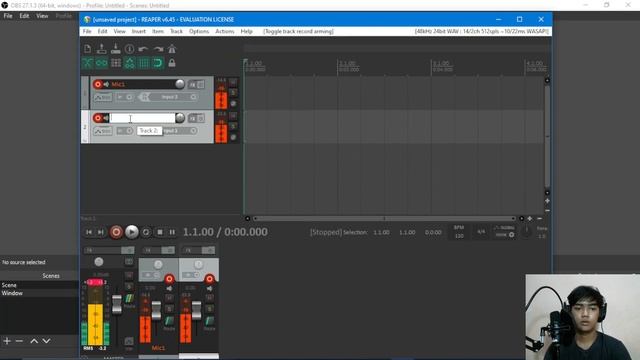Image resolution: width=640 pixels, height=360 pixels.
Task: Open envelope trim button on Mic1 track
Action: tap(102, 97)
